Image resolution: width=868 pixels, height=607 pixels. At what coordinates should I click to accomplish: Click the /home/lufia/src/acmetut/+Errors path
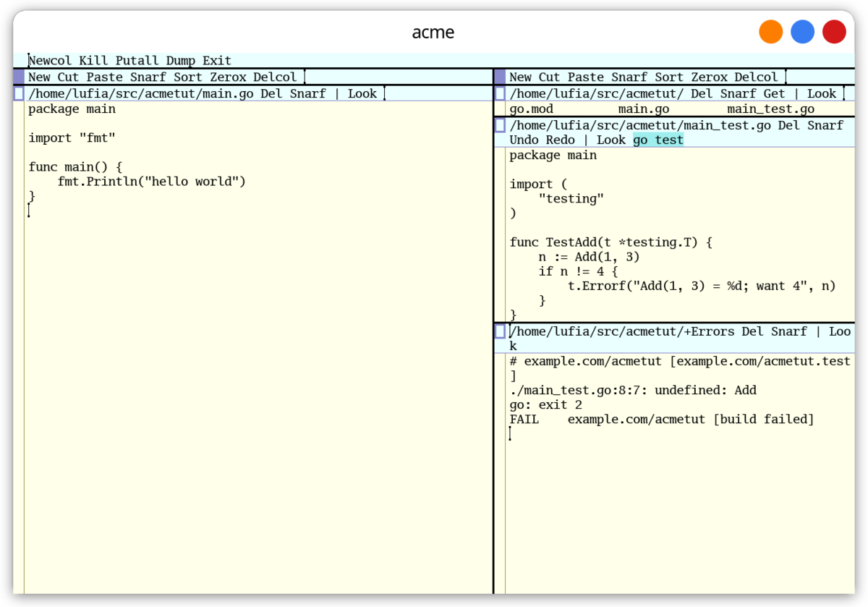pos(622,331)
